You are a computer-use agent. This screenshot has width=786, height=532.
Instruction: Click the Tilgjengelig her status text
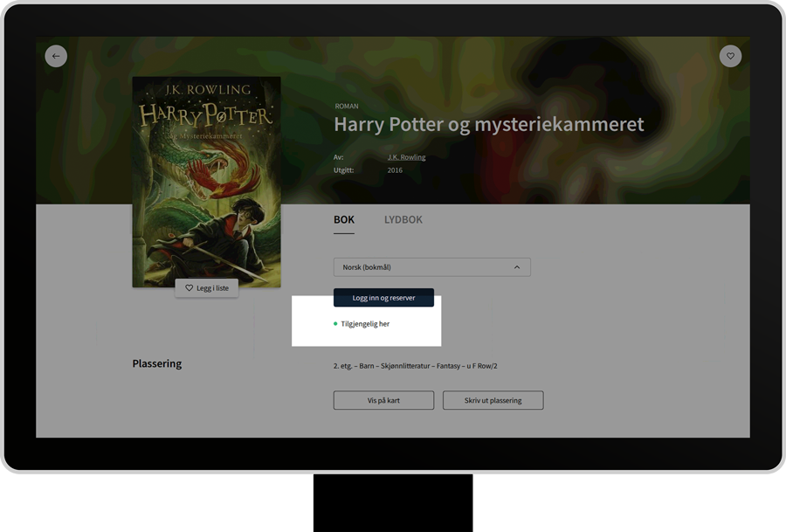(x=365, y=324)
